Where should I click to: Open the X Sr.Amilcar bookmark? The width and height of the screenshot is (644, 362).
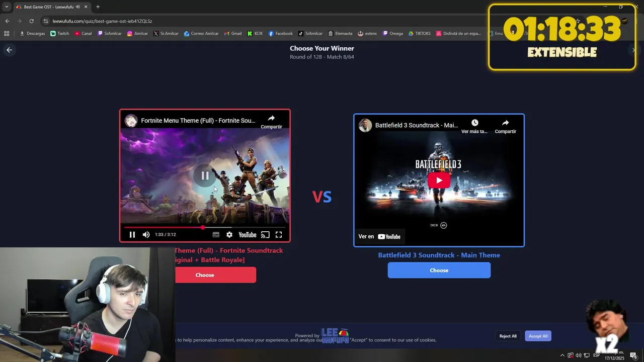pos(166,34)
